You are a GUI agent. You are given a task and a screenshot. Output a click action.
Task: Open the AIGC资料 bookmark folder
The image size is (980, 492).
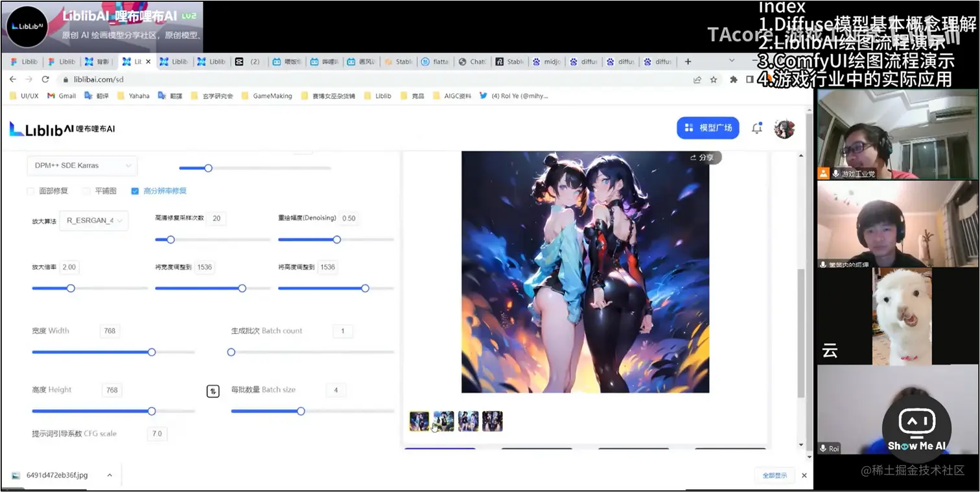coord(452,96)
